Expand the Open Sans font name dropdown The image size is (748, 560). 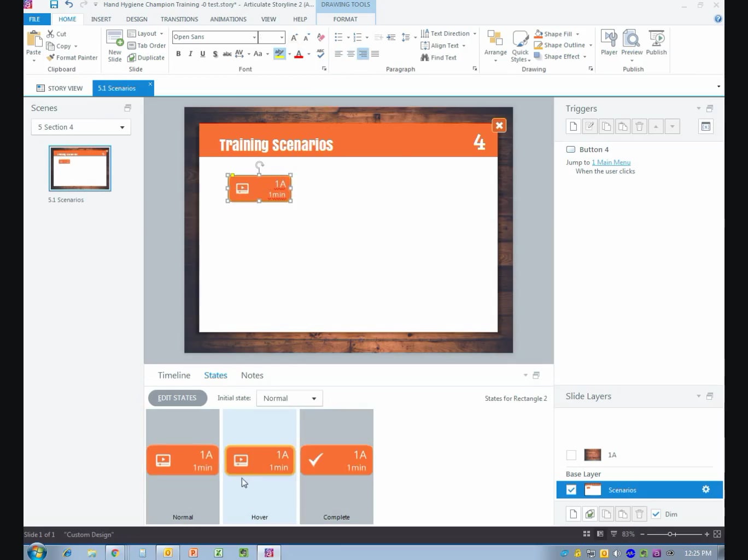click(254, 37)
